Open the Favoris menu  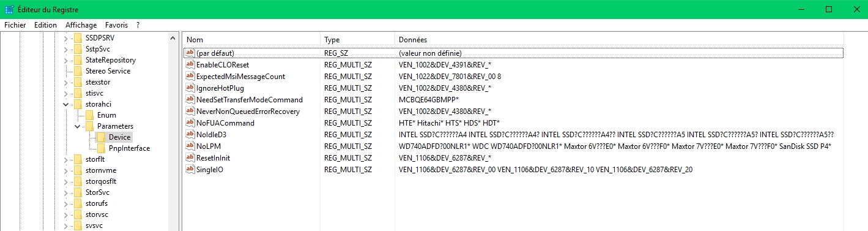(116, 25)
